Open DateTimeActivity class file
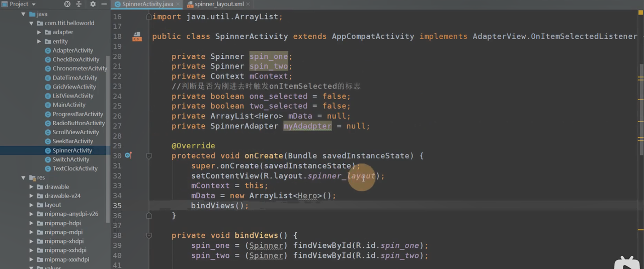This screenshot has width=644, height=269. [x=75, y=77]
